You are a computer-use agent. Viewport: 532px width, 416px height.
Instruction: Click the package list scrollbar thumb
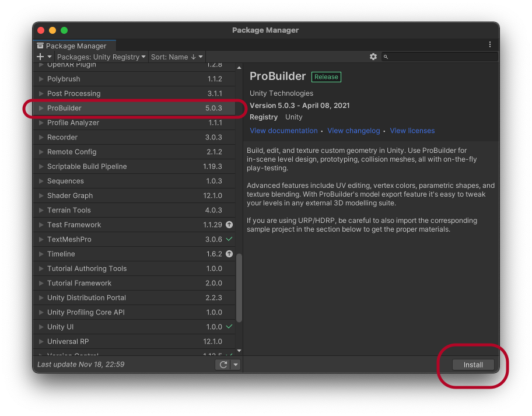tap(239, 288)
